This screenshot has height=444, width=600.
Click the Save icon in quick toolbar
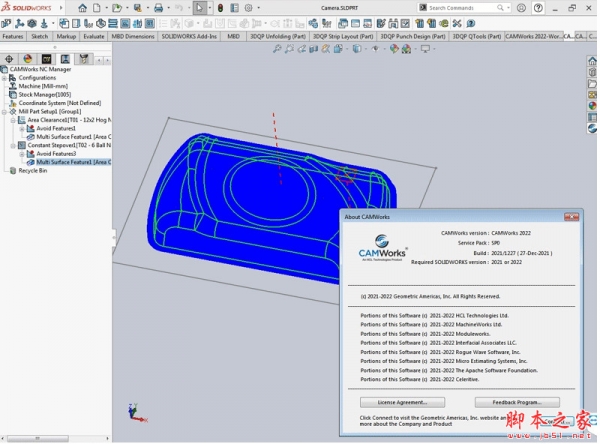pos(137,8)
